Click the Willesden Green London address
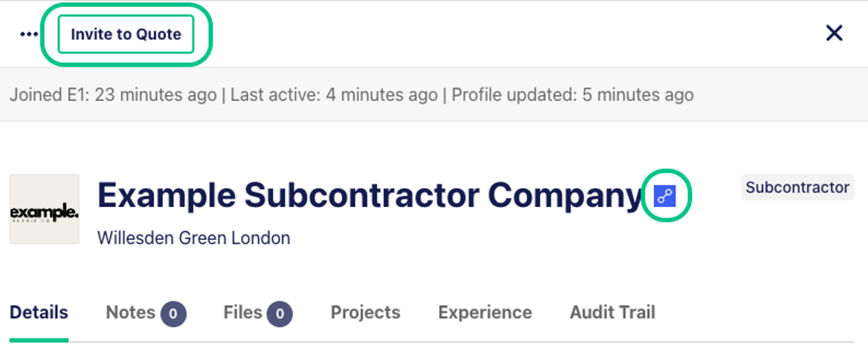This screenshot has width=868, height=352. pyautogui.click(x=194, y=238)
